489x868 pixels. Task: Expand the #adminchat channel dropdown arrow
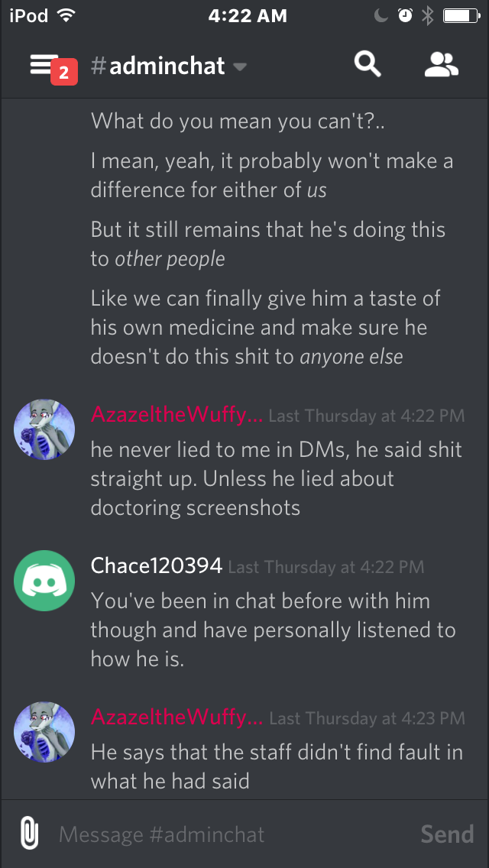tap(239, 67)
